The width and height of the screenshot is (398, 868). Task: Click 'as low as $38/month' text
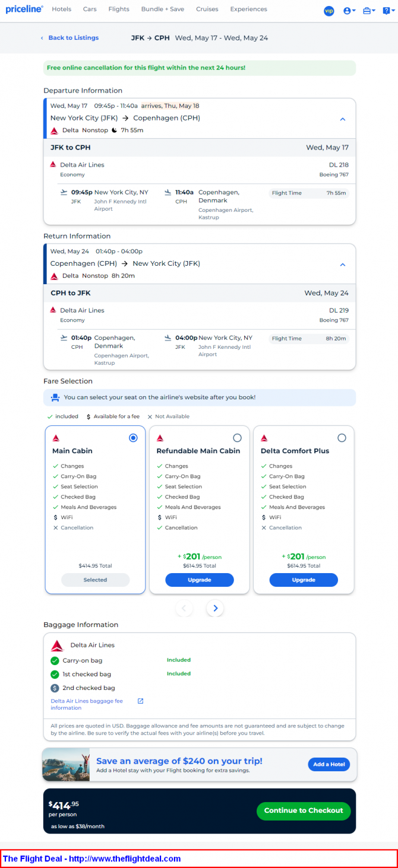[78, 826]
